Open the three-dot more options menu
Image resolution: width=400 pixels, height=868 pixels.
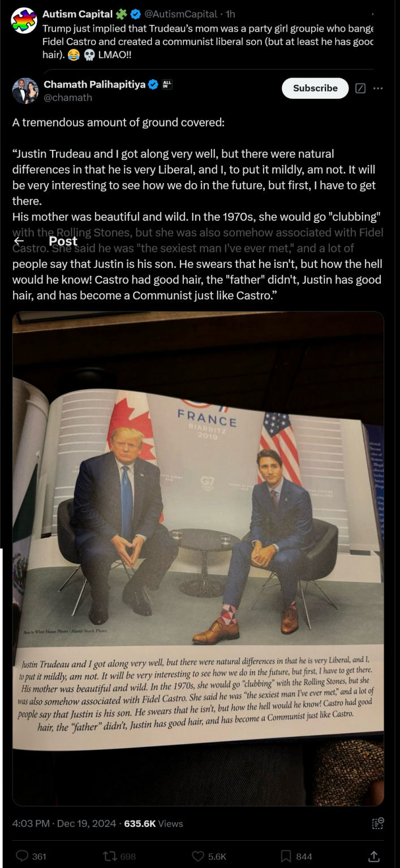point(378,88)
